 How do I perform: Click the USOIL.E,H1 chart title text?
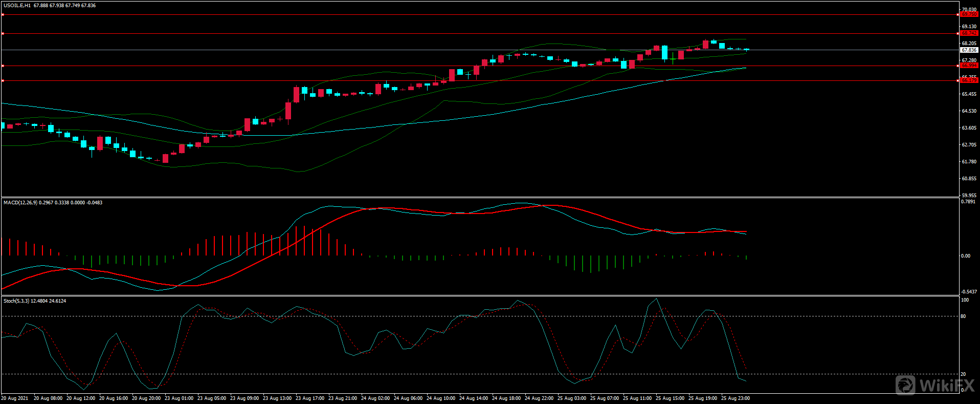click(x=17, y=6)
